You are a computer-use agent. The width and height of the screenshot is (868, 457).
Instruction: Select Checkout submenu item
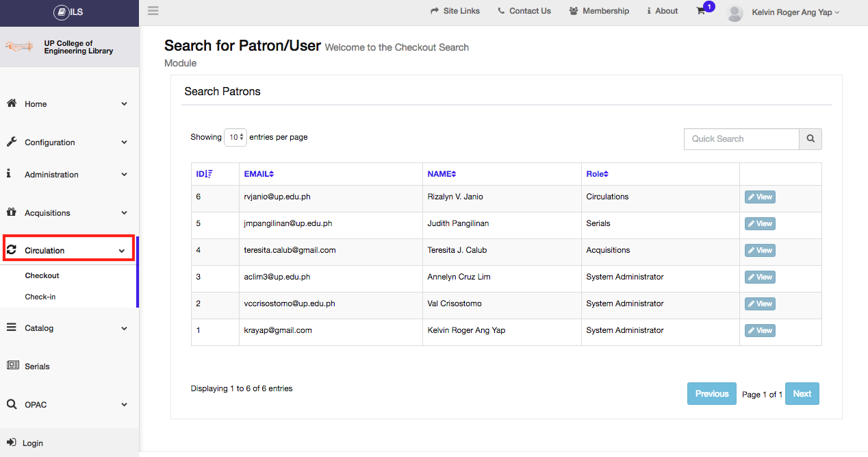click(x=42, y=275)
